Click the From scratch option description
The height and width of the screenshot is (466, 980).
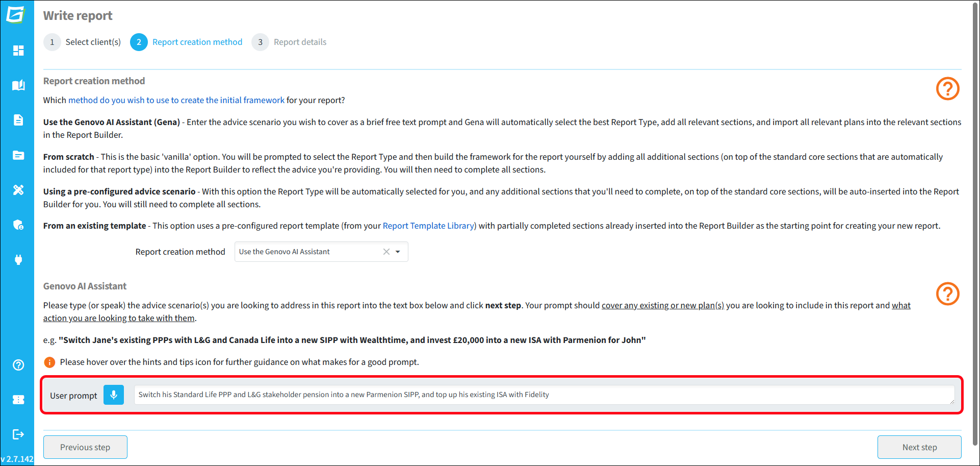point(493,163)
